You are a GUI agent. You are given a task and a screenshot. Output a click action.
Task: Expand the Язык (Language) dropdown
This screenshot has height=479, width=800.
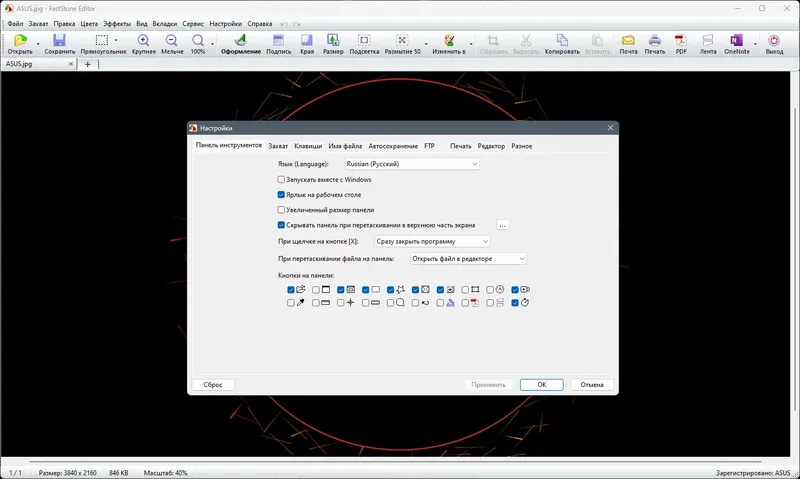click(x=412, y=164)
